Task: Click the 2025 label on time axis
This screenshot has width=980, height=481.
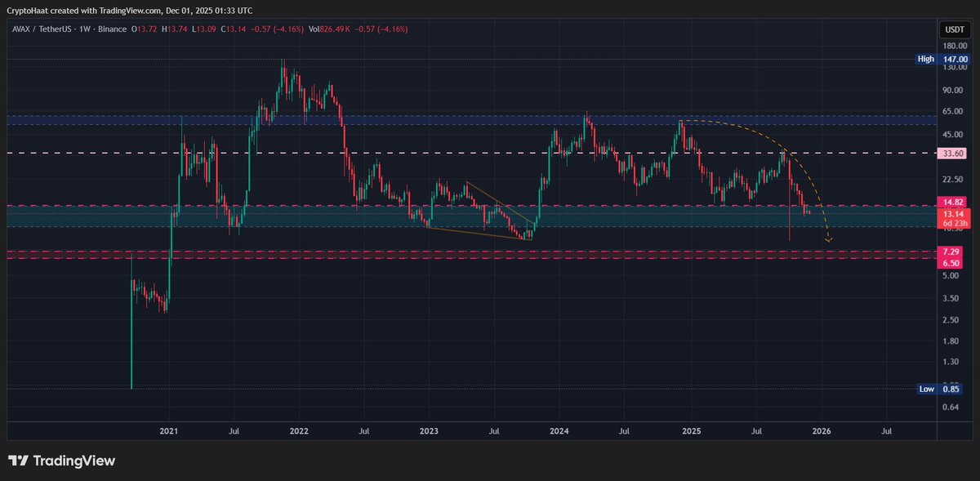Action: 691,430
